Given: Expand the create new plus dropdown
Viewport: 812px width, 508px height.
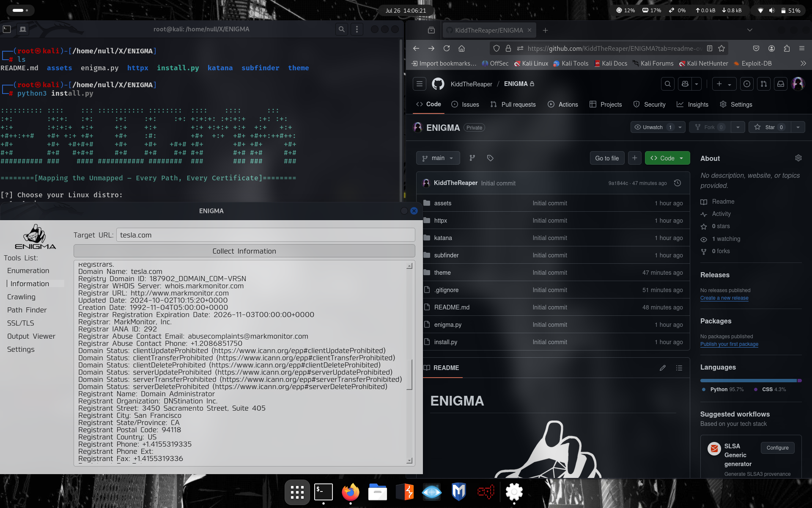Looking at the screenshot, I should click(724, 84).
